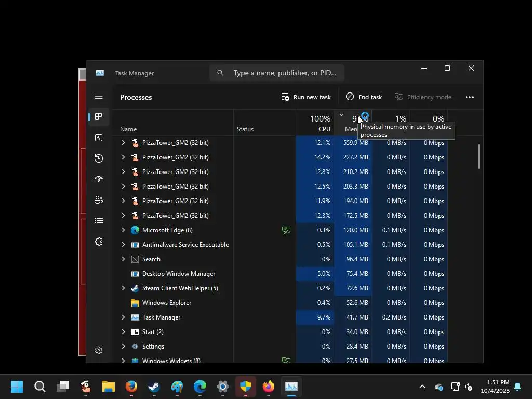Click the Settings process gear icon in list
The image size is (532, 399).
[135, 347]
